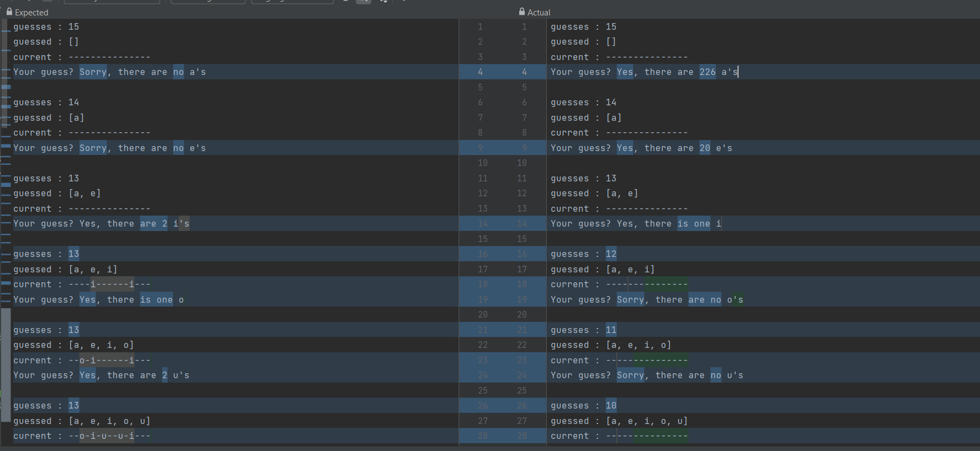The height and width of the screenshot is (451, 980).
Task: Select the Expected pane header label
Action: click(31, 12)
